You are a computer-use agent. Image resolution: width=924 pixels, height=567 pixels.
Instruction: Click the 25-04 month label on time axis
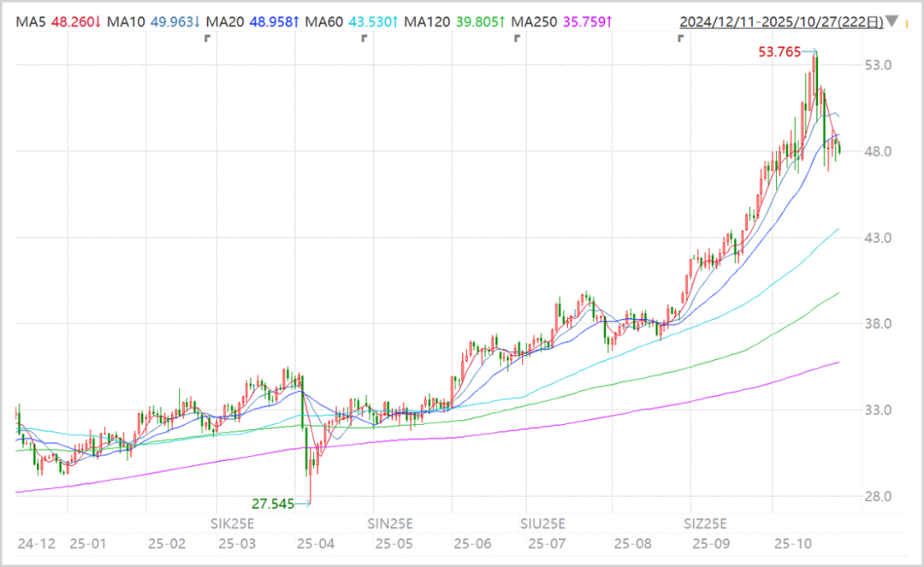coord(315,543)
